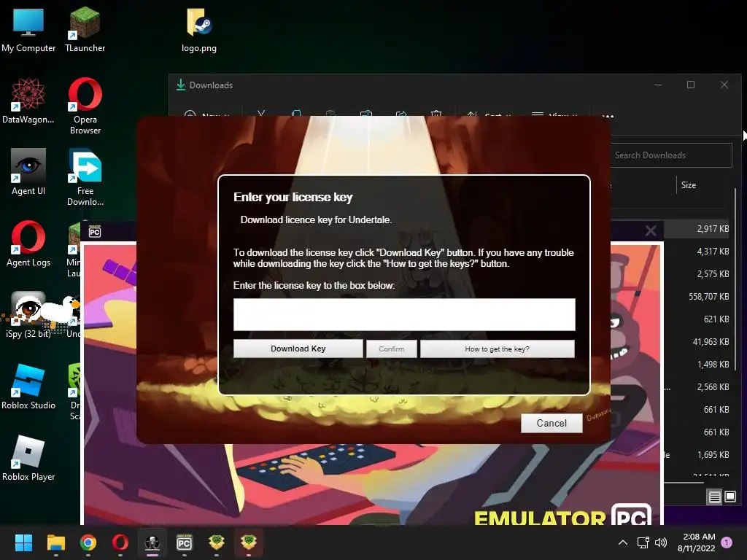Open the Windows Start menu
The width and height of the screenshot is (747, 560).
23,542
